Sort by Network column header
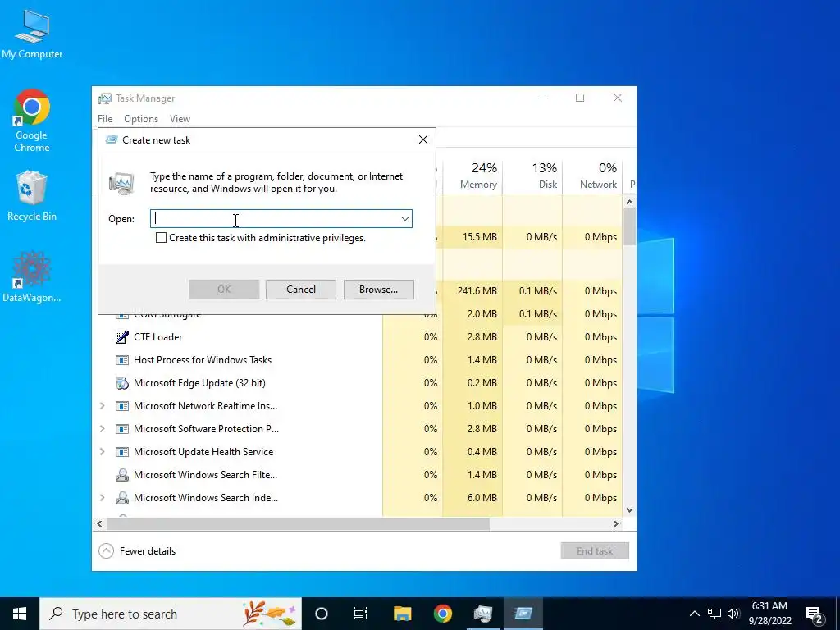840x630 pixels. 592,176
